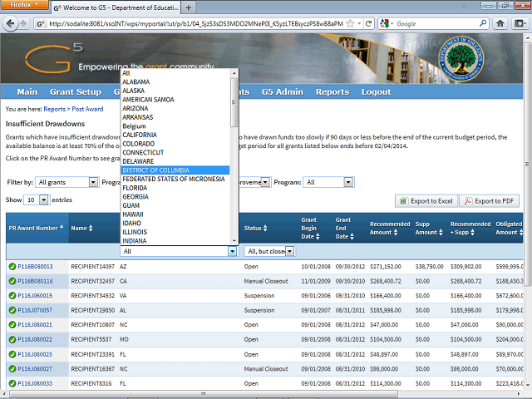Click the bookmark star in address bar
Screen dimensions: 532x399
(348, 24)
